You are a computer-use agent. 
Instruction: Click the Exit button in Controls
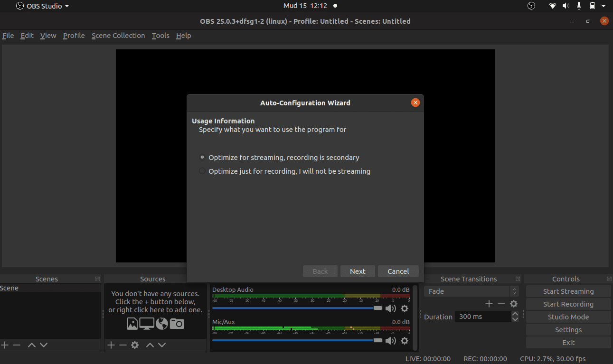(x=568, y=343)
